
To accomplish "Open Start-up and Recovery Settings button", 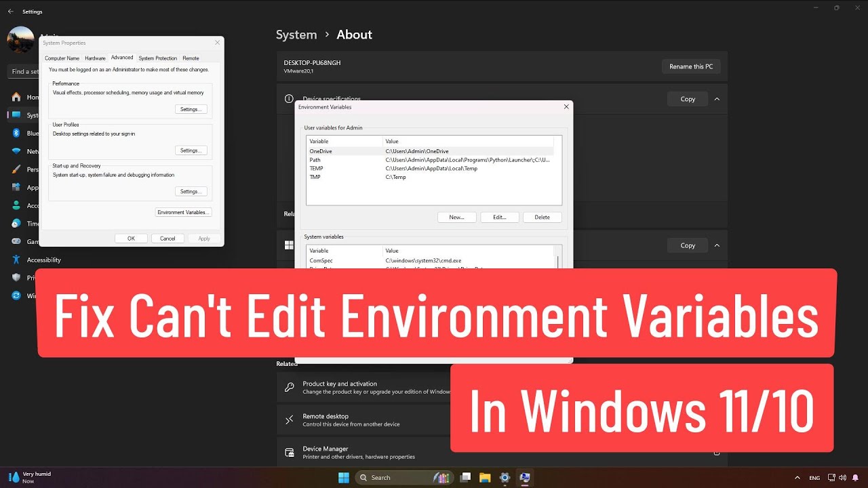I will 191,192.
